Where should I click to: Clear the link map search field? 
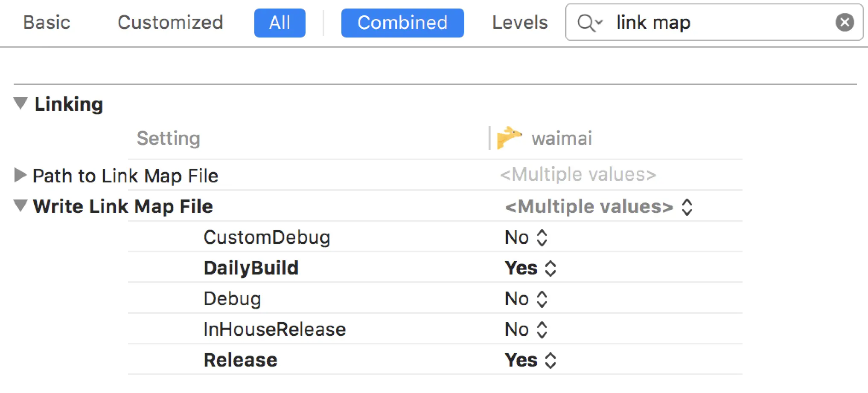(x=845, y=22)
